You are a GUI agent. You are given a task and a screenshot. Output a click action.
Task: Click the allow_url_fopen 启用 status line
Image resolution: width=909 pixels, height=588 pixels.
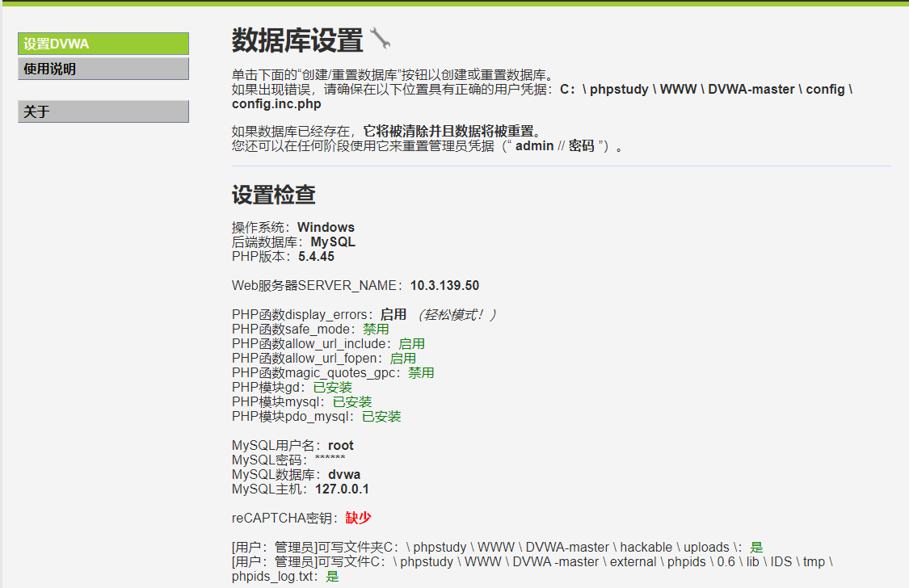pos(324,358)
